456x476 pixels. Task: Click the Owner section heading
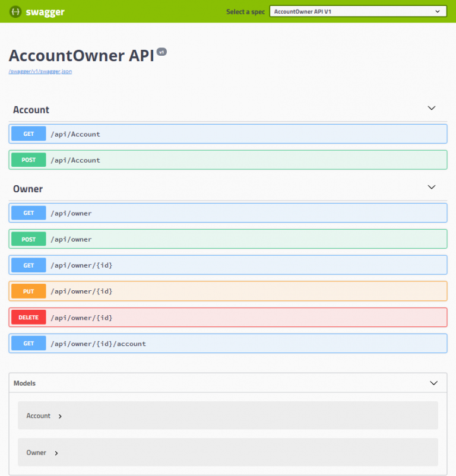click(x=28, y=189)
